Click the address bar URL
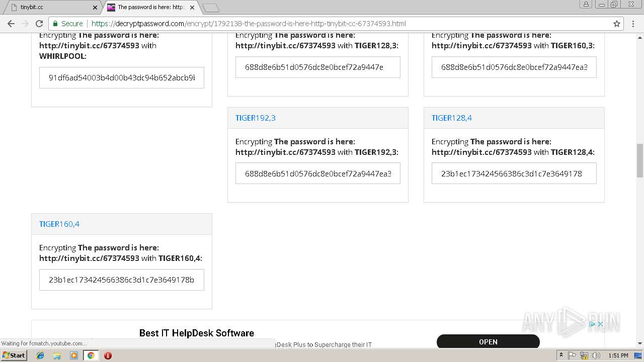 249,24
